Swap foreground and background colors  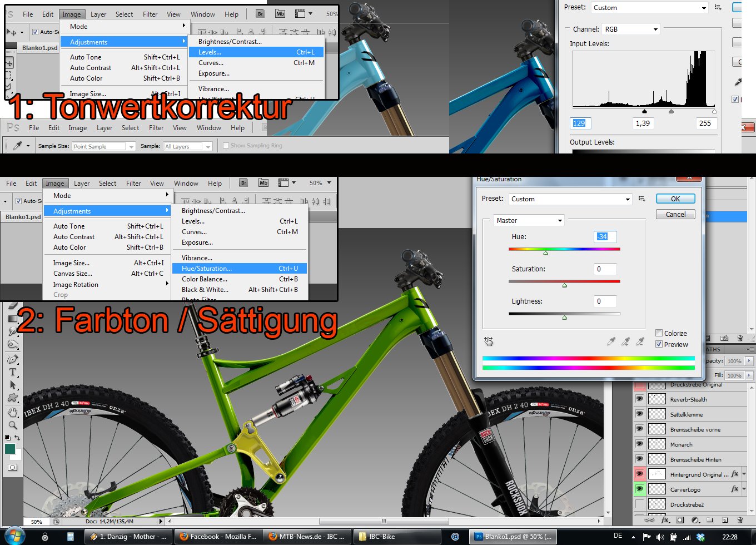click(17, 438)
